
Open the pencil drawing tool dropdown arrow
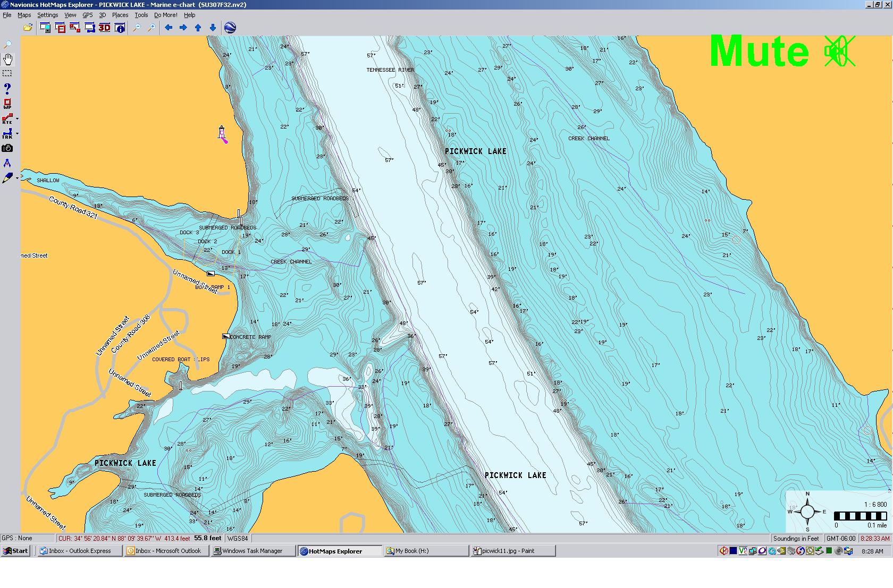pyautogui.click(x=17, y=178)
